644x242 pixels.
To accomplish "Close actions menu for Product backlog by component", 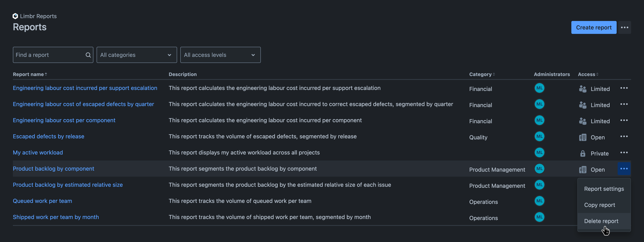I will tap(624, 169).
